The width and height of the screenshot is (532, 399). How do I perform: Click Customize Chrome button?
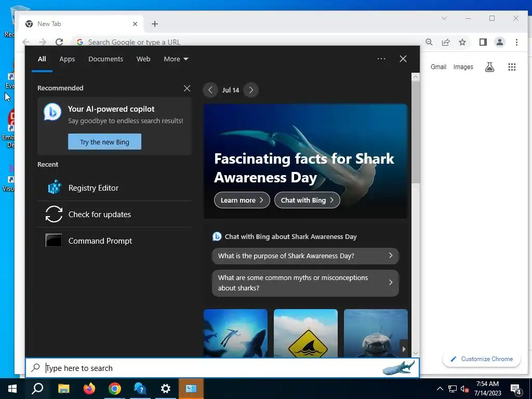482,359
